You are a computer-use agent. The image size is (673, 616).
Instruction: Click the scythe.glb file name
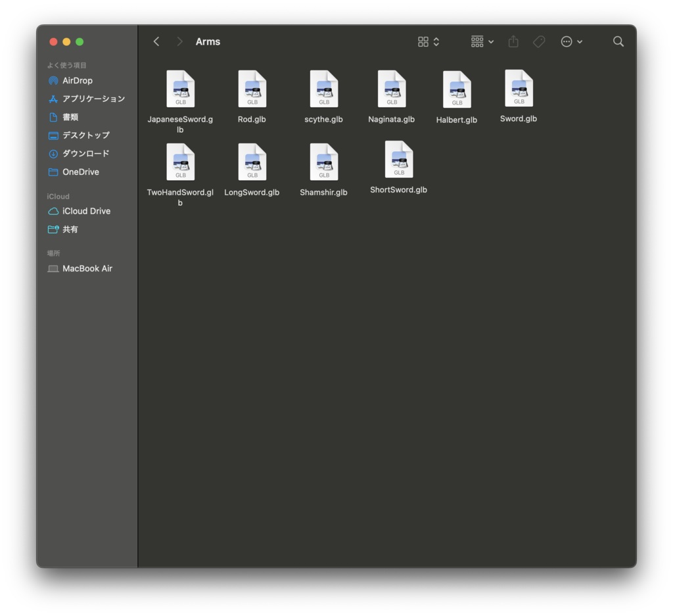tap(323, 120)
